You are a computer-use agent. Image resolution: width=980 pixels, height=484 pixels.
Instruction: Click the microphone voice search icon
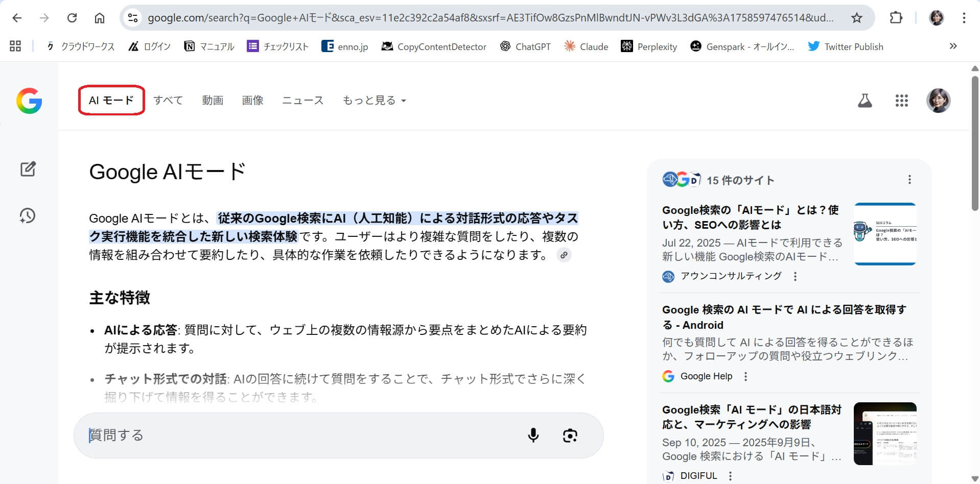coord(533,435)
